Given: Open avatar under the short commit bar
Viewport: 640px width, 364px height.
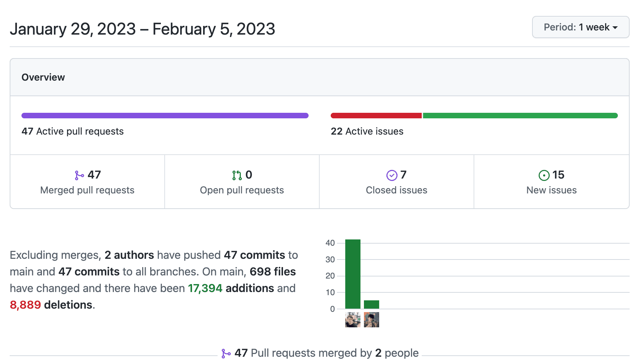Looking at the screenshot, I should 371,320.
